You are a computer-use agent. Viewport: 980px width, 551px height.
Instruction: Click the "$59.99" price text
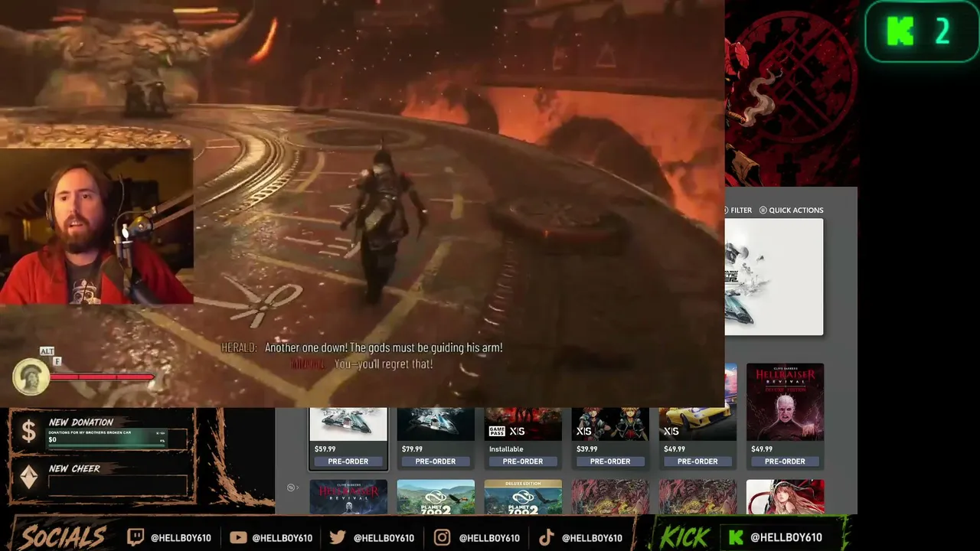click(325, 449)
